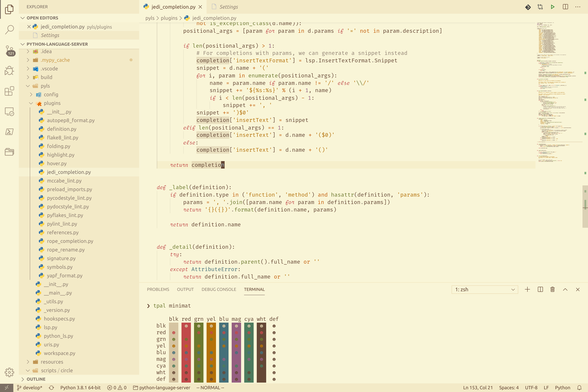
Task: Click Python 3.8.1 64-bit interpreter selector
Action: click(80, 387)
